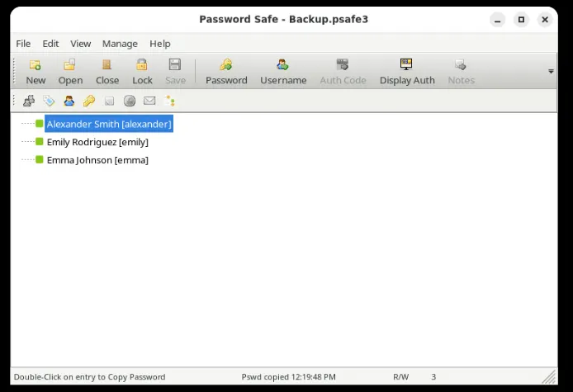
Task: Open the Manage menu
Action: click(120, 44)
